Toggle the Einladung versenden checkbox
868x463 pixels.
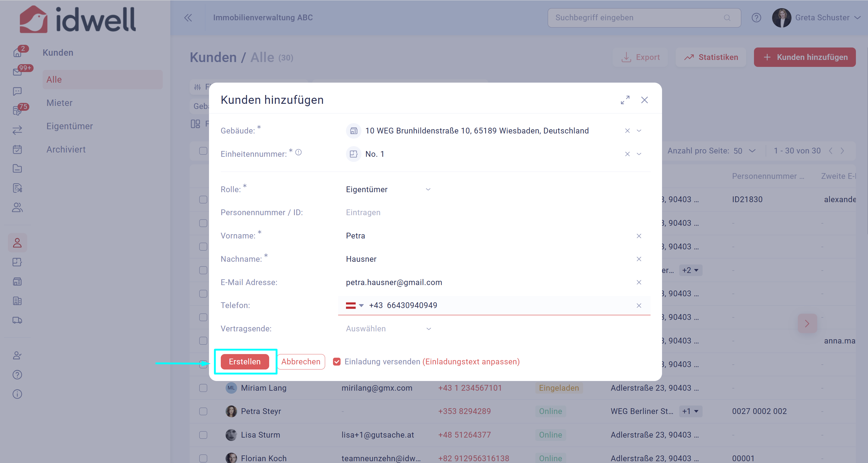(336, 362)
